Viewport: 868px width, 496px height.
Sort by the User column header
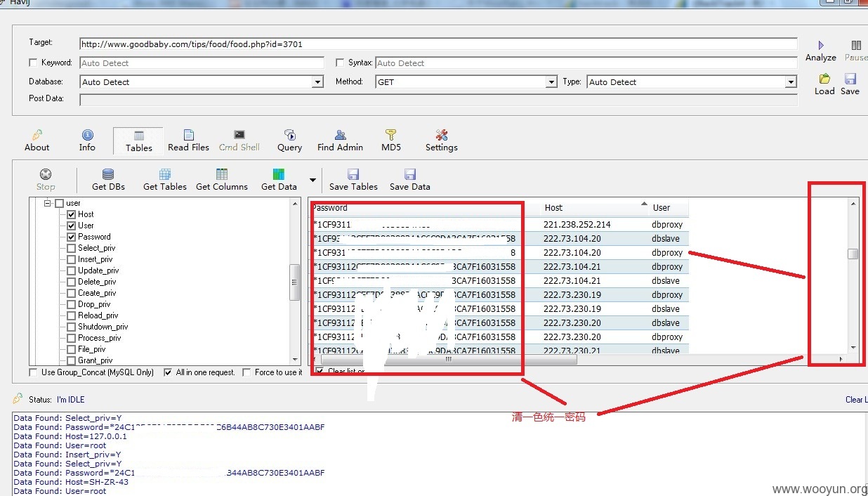(669, 207)
